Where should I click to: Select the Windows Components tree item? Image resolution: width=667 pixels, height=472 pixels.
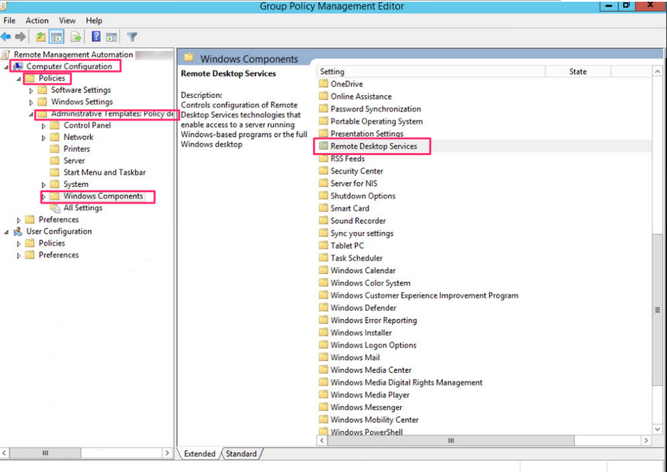103,196
